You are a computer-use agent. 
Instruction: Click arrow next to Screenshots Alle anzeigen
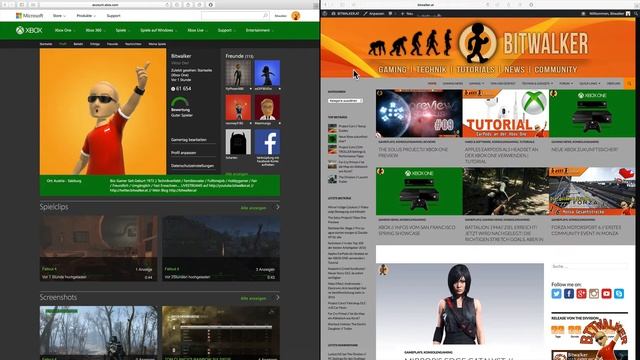278,298
